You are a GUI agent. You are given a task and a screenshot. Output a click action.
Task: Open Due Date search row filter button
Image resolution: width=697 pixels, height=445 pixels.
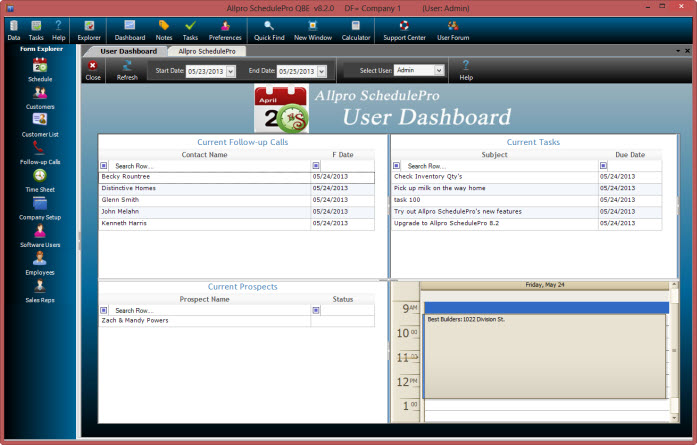tap(603, 166)
